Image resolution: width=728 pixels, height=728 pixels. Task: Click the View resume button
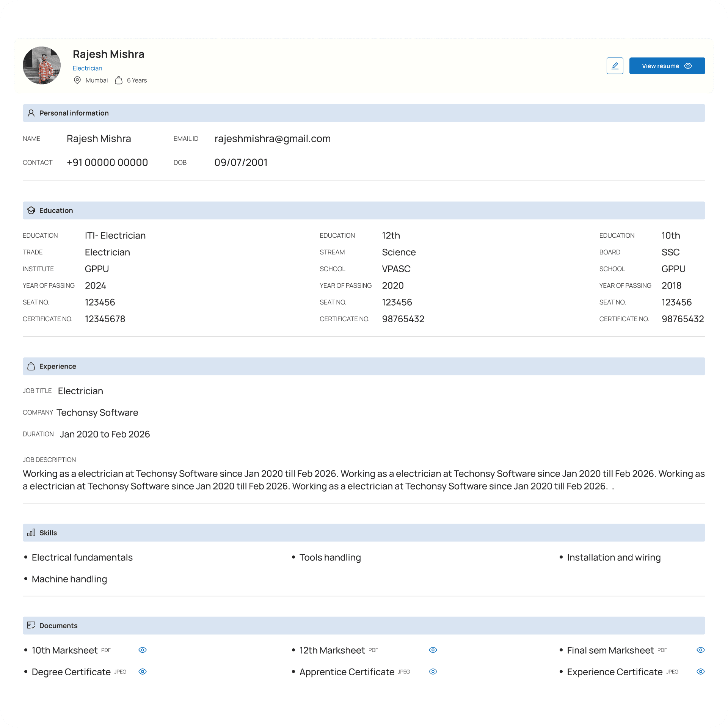667,66
